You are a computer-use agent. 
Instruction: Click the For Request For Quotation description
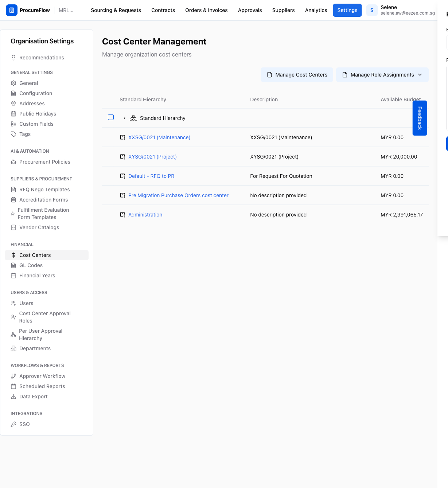281,176
